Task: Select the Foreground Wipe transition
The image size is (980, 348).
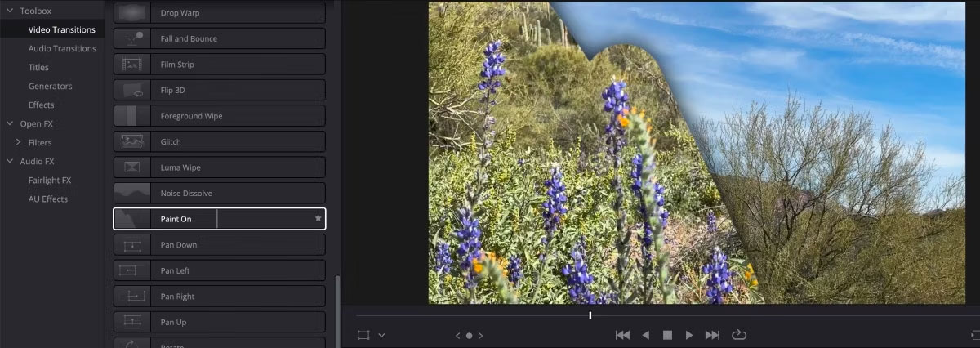Action: tap(219, 116)
